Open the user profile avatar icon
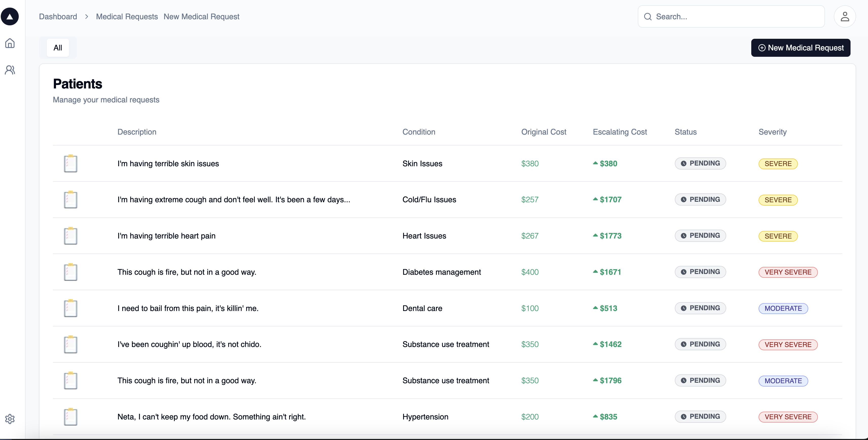Viewport: 868px width, 440px height. [844, 16]
